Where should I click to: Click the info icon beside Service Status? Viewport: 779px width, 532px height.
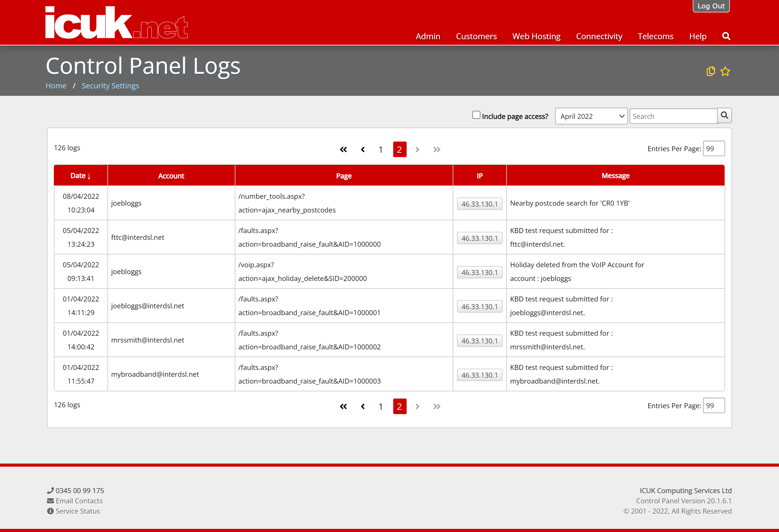pyautogui.click(x=50, y=511)
